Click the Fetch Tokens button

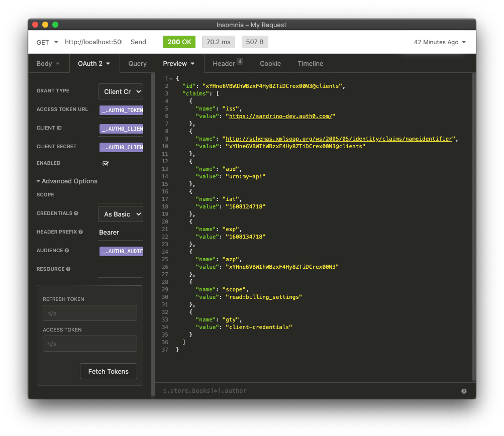pos(109,371)
